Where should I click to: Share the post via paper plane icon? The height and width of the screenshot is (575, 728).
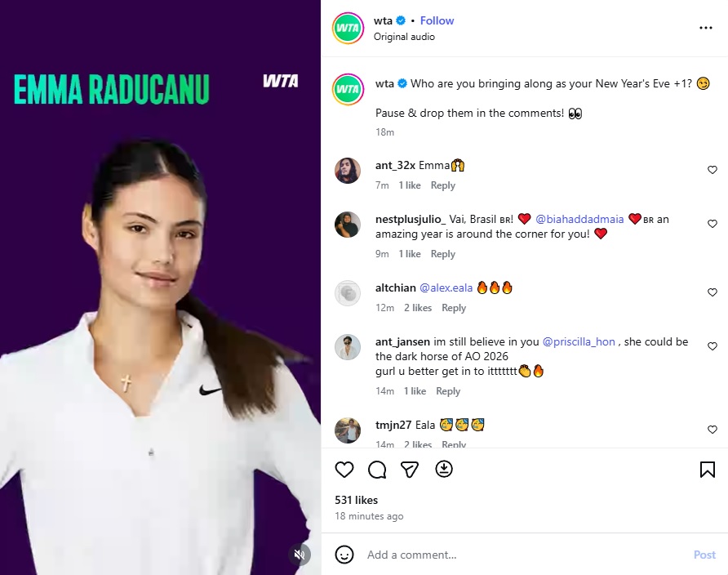coord(410,470)
